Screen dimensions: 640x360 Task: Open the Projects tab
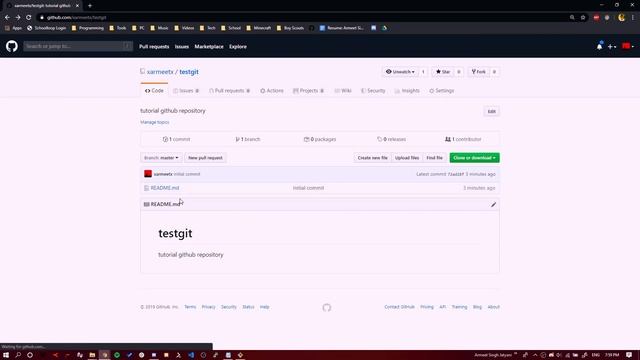tap(308, 91)
